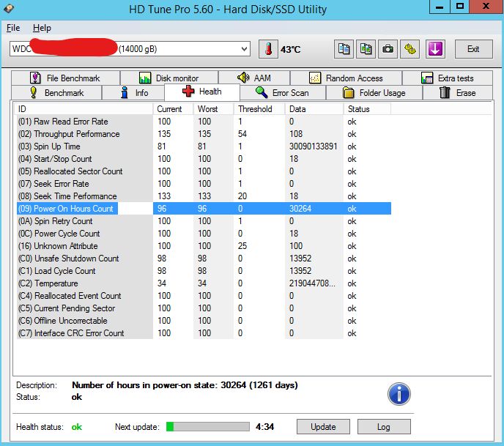Click the 43°C temperature reading
Screen dimensions: 504x446
click(x=291, y=50)
